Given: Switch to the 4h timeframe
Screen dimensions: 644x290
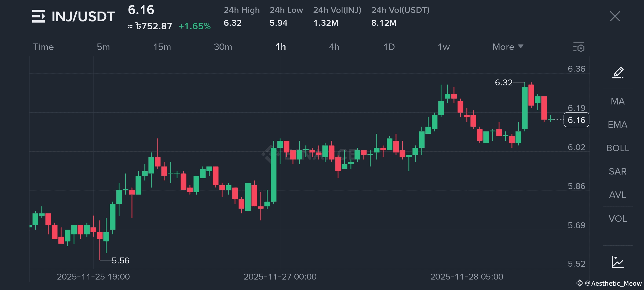Looking at the screenshot, I should click(334, 47).
